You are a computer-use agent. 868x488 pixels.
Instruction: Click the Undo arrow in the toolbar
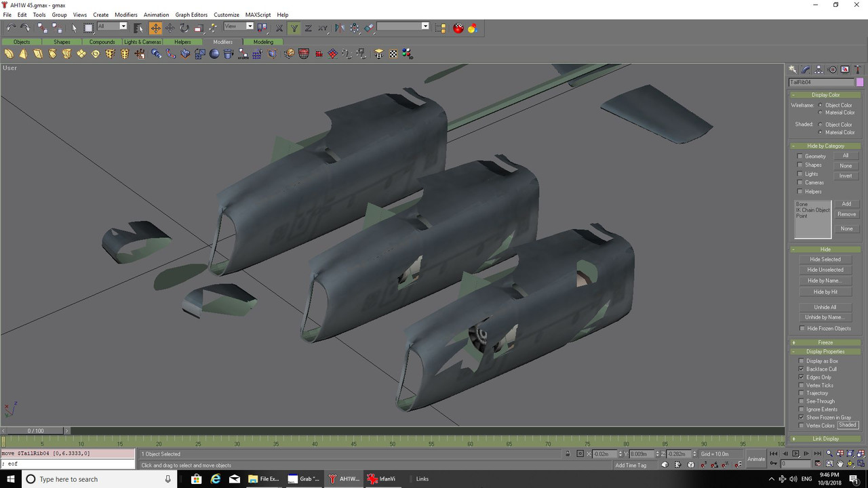point(11,28)
